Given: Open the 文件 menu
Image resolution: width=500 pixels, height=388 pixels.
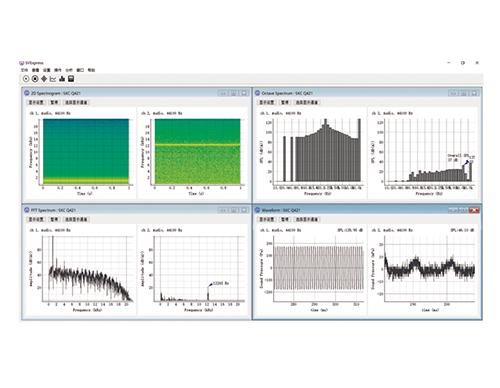Looking at the screenshot, I should pyautogui.click(x=24, y=70).
